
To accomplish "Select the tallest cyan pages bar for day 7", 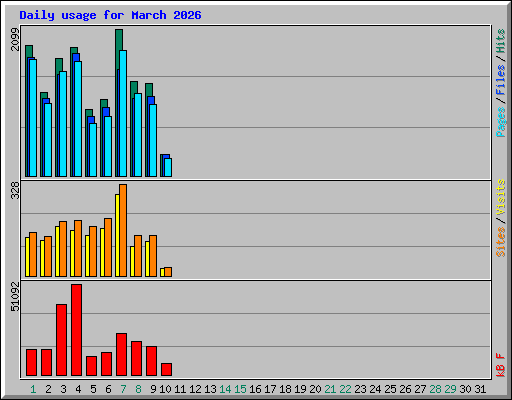I will click(x=123, y=113).
